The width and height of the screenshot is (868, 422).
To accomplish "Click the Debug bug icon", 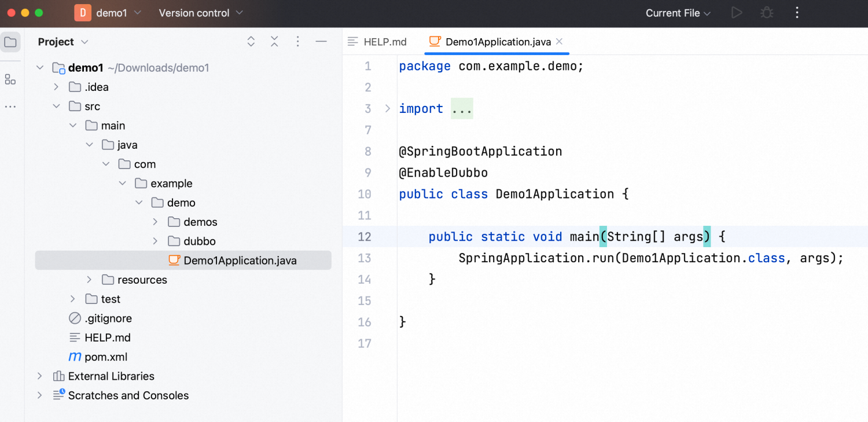I will tap(767, 13).
